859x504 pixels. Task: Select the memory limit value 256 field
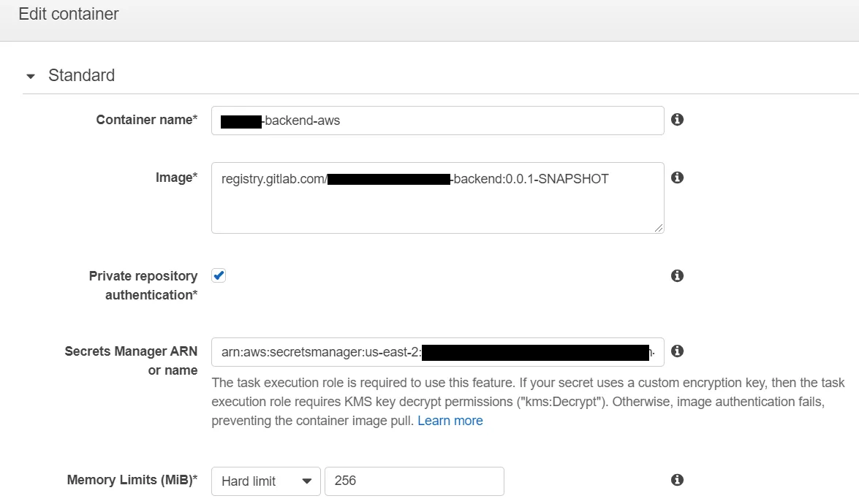click(x=415, y=481)
